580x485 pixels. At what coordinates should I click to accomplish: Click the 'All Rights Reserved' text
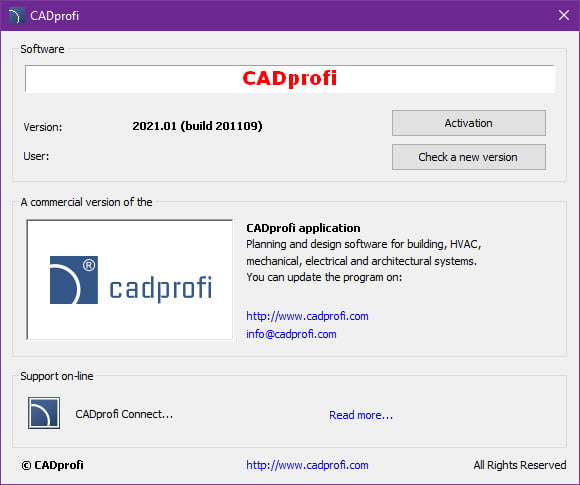(x=520, y=465)
